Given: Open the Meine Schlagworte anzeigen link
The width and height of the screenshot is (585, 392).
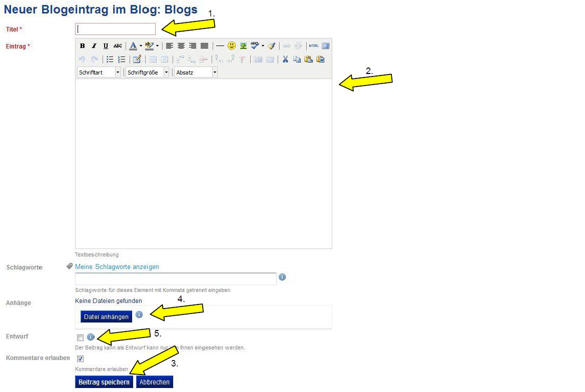Looking at the screenshot, I should (x=117, y=267).
